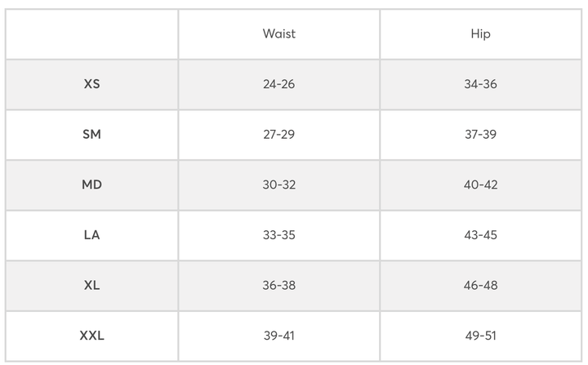The image size is (588, 365).
Task: Select the XS size row label
Action: pos(91,84)
